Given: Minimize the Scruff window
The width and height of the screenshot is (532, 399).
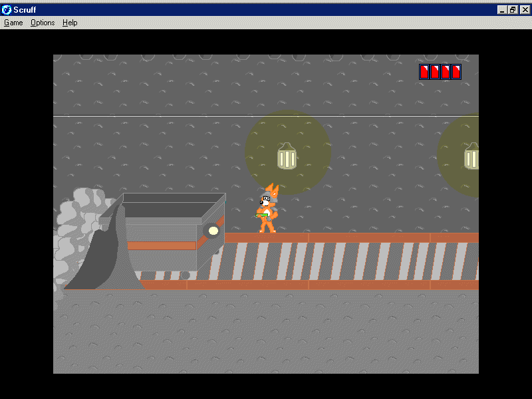Looking at the screenshot, I should (502, 10).
